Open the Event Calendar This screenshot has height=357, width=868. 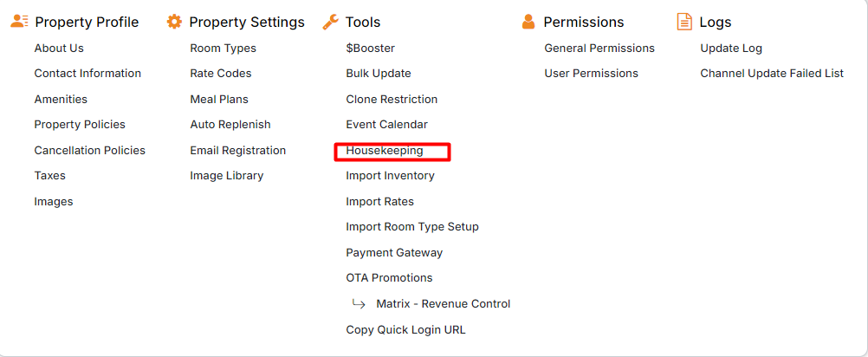(x=386, y=125)
